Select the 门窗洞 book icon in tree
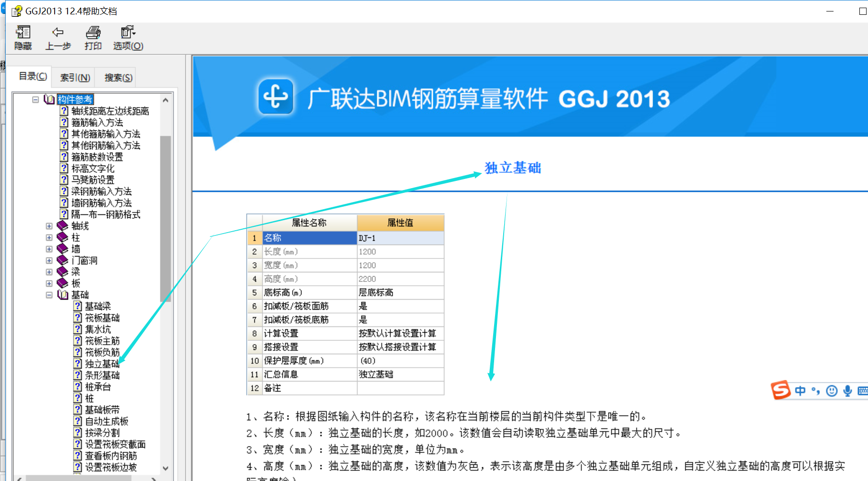This screenshot has width=868, height=481. pos(63,260)
